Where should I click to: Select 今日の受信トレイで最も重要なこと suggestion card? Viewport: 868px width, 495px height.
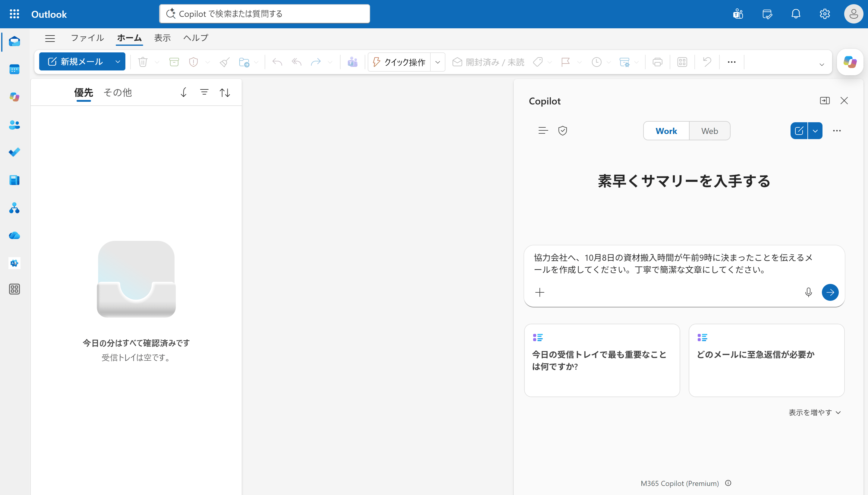602,360
